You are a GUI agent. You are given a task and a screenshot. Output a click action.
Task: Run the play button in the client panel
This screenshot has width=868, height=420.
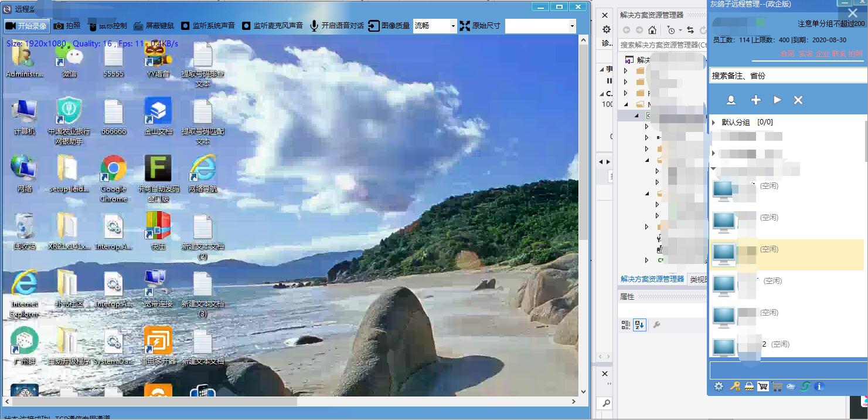coord(777,100)
